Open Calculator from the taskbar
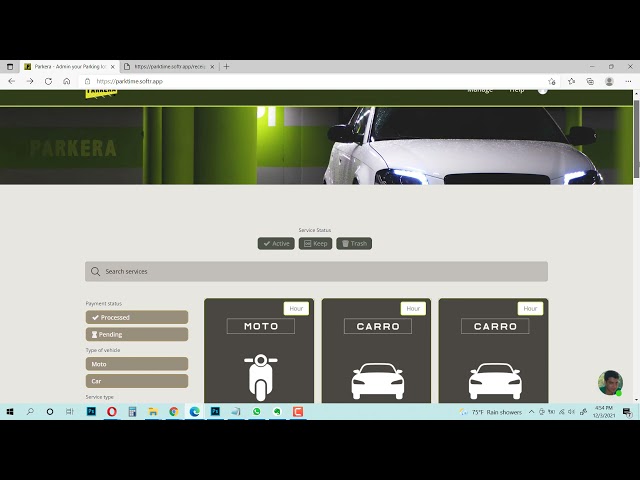Viewport: 640px width, 480px height. click(x=132, y=411)
